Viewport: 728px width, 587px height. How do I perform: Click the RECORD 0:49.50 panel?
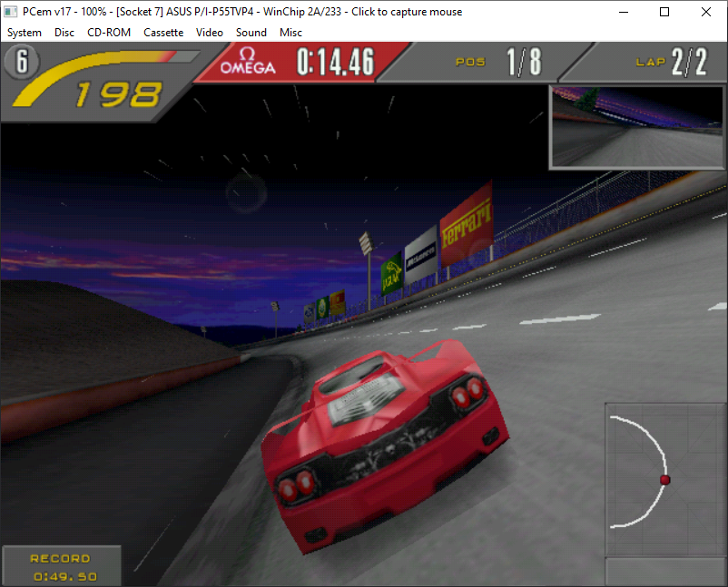pyautogui.click(x=63, y=566)
